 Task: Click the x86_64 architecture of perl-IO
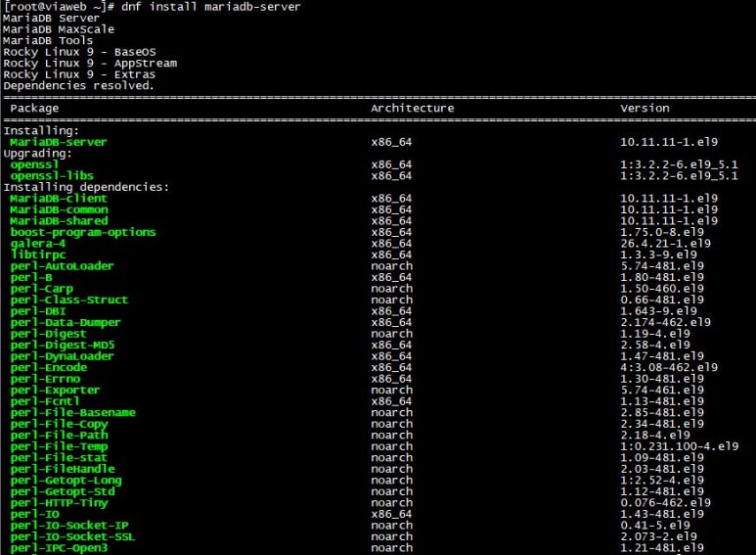[x=391, y=514]
